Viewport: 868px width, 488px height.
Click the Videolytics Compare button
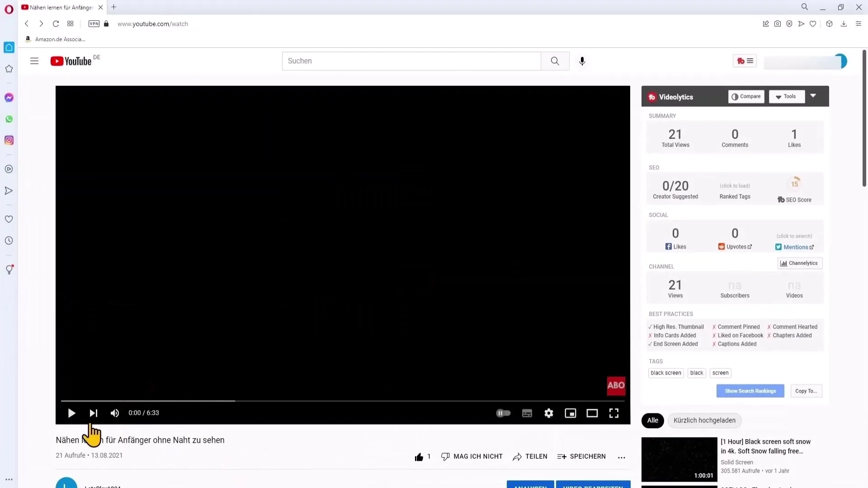point(746,97)
